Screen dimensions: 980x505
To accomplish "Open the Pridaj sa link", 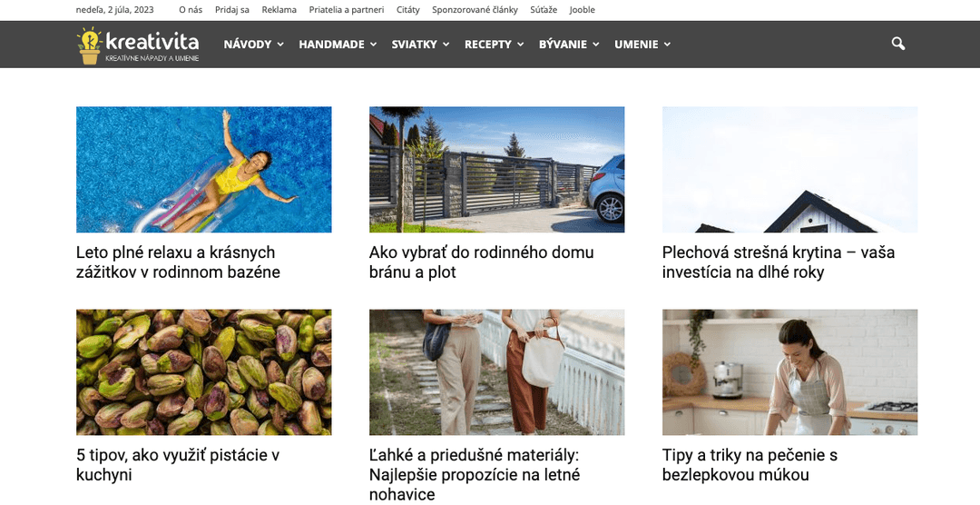I will (232, 10).
